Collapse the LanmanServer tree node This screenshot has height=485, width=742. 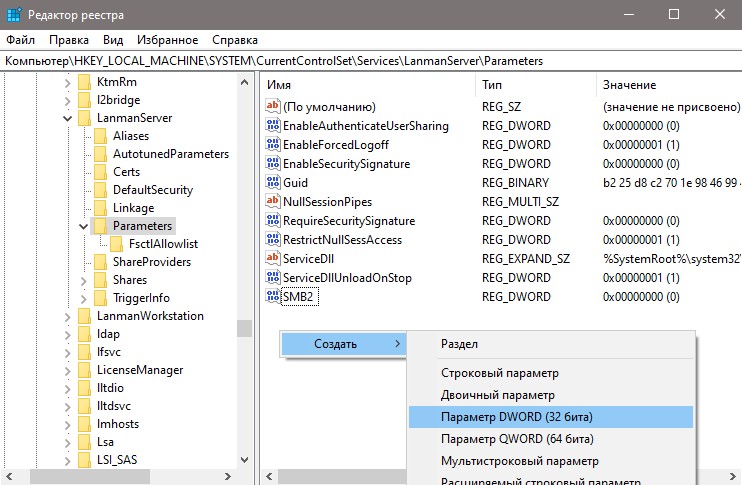(x=67, y=118)
